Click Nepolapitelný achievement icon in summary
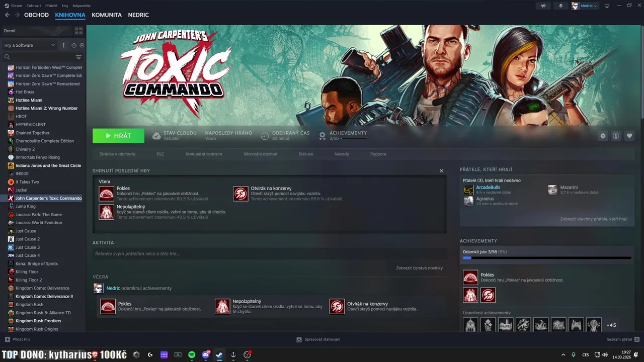The height and width of the screenshot is (362, 644). 107,212
